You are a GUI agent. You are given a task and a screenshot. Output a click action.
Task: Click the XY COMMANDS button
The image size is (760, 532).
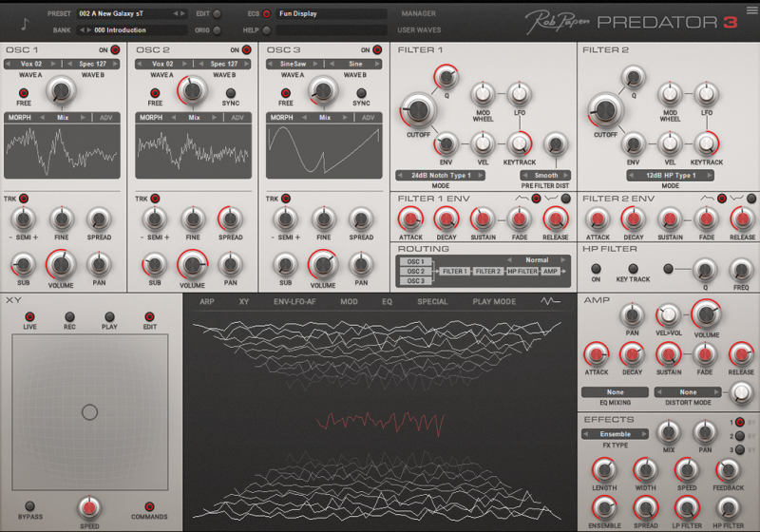pyautogui.click(x=149, y=506)
